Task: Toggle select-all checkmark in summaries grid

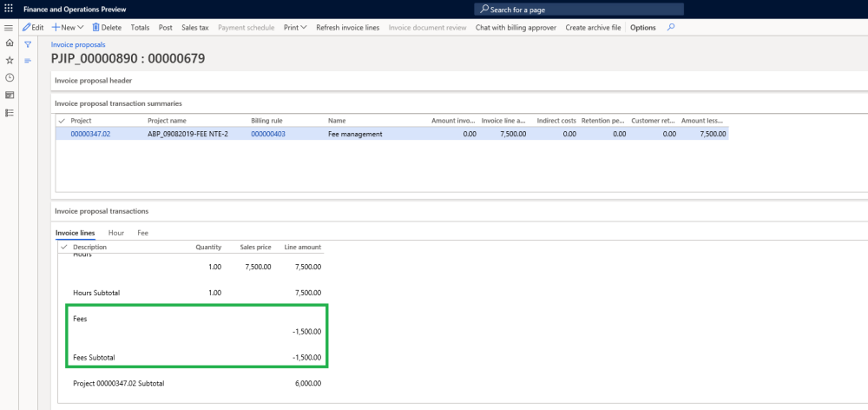Action: tap(62, 121)
